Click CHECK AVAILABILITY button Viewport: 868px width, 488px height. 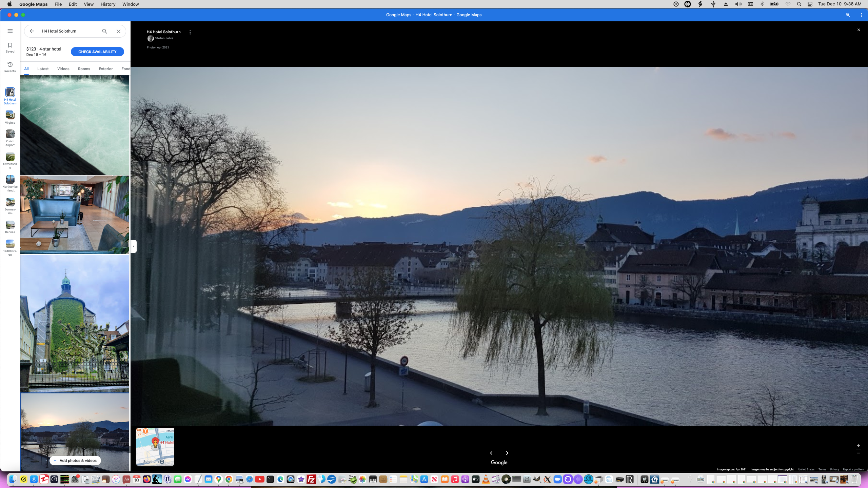point(97,52)
